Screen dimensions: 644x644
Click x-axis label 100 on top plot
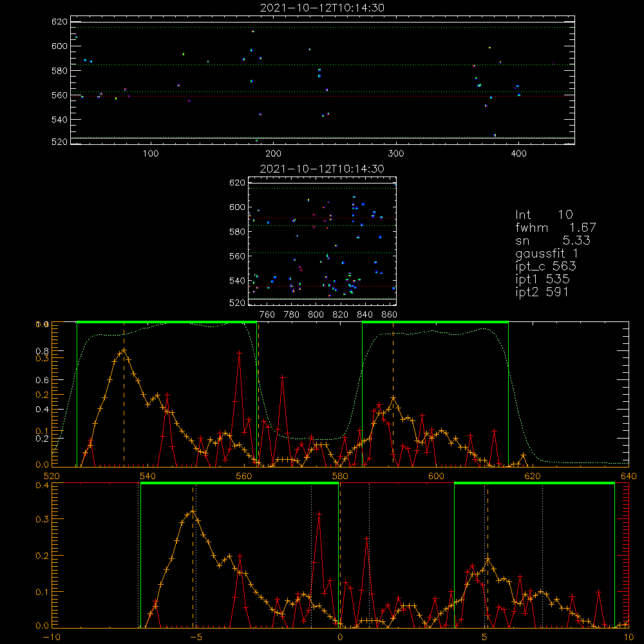[151, 154]
